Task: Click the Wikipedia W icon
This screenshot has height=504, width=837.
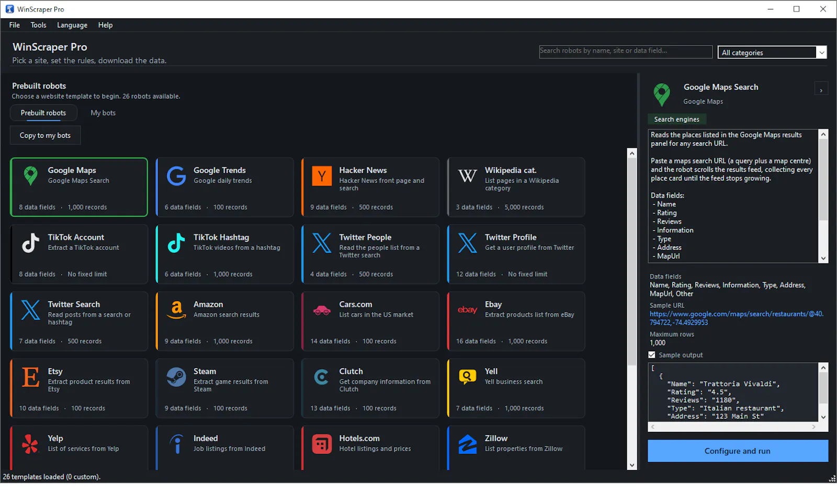Action: click(467, 176)
